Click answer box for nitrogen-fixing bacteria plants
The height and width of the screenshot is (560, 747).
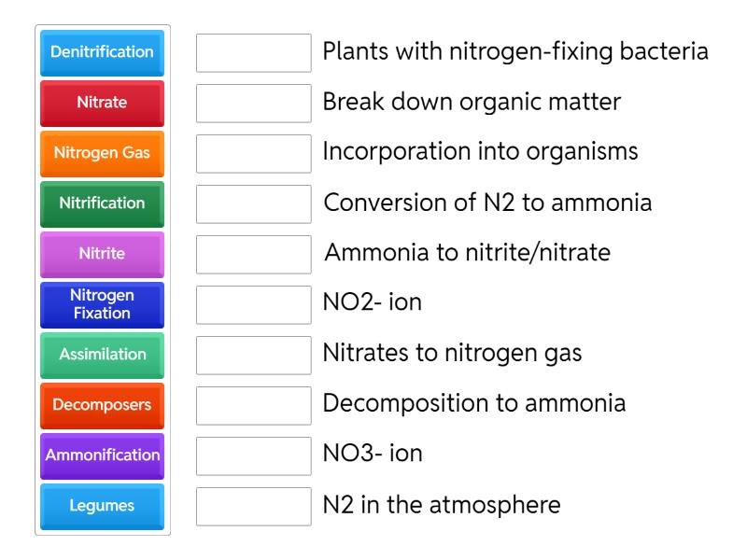click(x=254, y=53)
